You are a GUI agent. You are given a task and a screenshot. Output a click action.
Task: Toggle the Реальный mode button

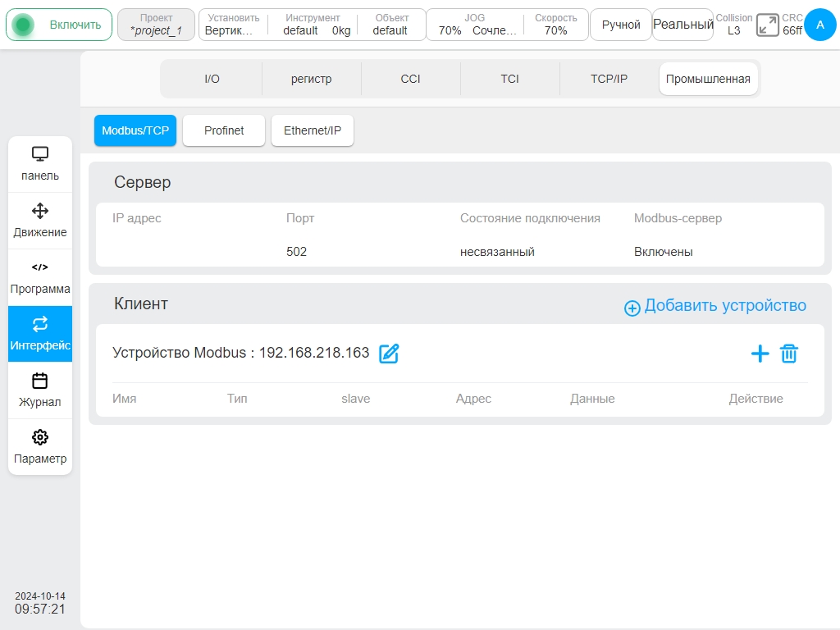[683, 25]
